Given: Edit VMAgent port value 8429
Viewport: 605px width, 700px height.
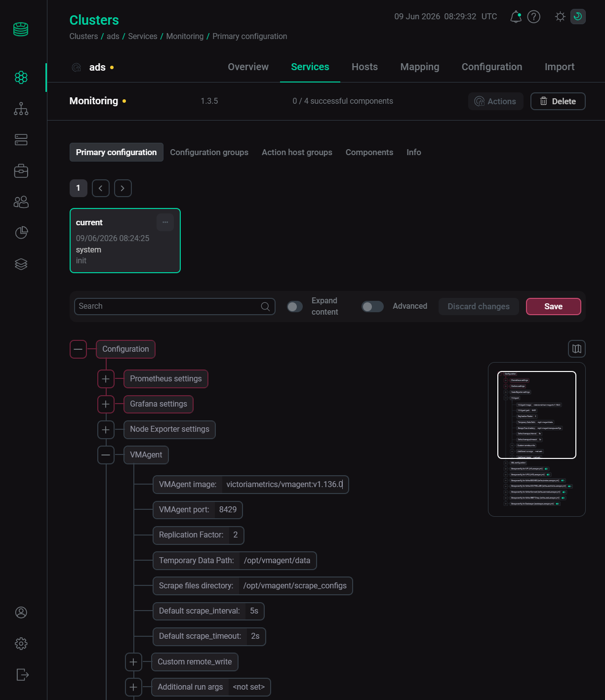Looking at the screenshot, I should tap(228, 510).
